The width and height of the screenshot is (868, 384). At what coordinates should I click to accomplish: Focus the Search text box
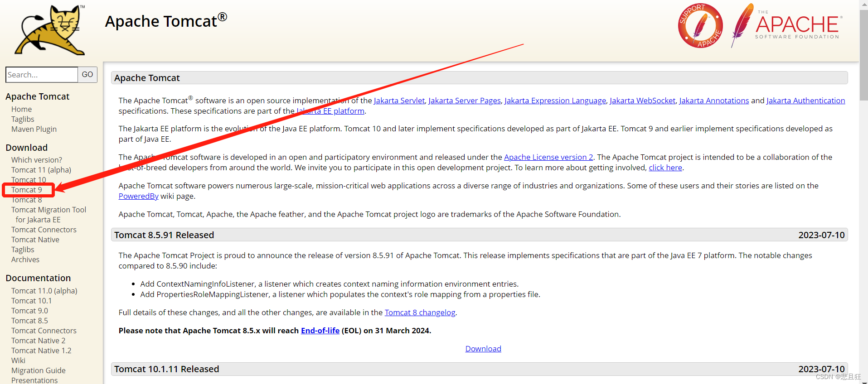pos(42,75)
